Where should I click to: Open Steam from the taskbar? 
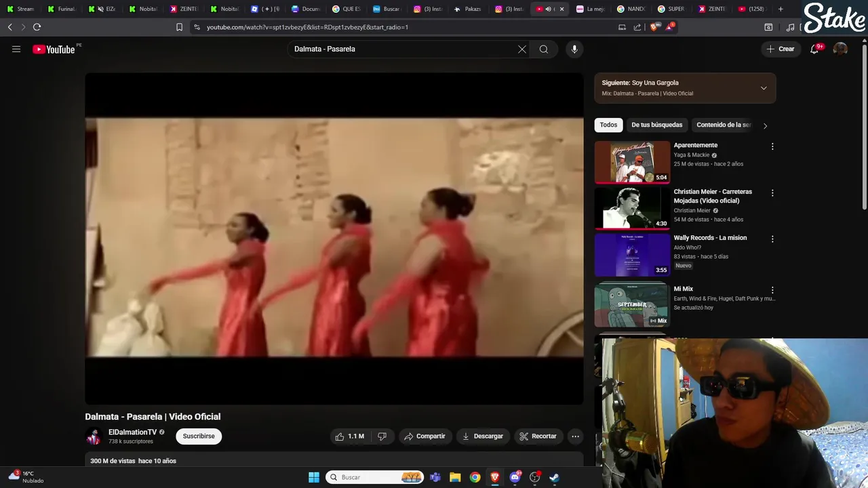pos(554,477)
